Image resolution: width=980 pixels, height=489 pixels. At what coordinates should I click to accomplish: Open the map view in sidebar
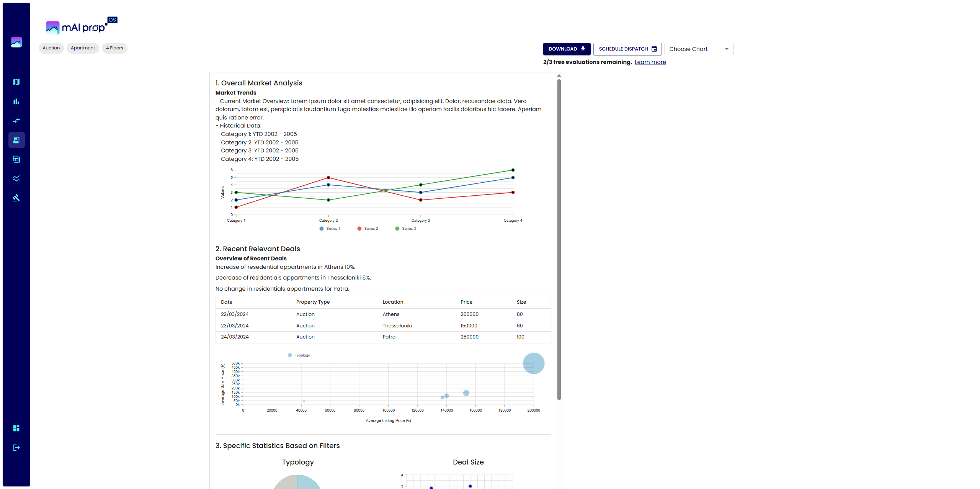16,82
